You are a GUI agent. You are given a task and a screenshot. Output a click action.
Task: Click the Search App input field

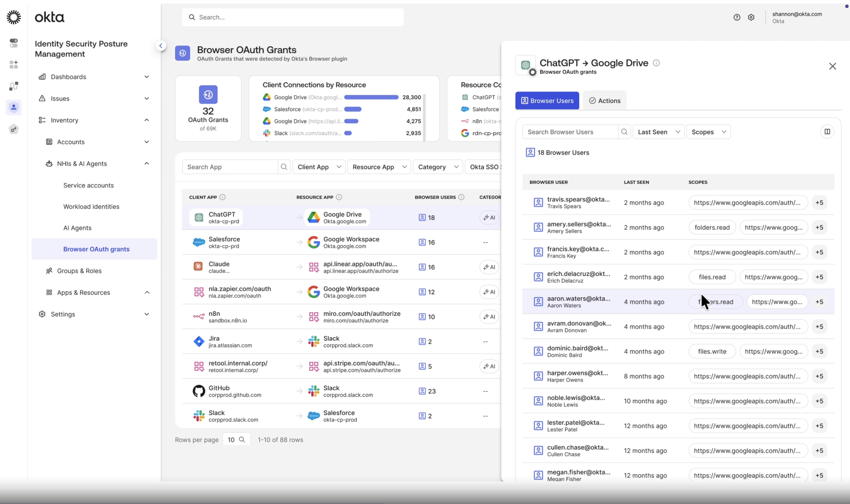230,167
